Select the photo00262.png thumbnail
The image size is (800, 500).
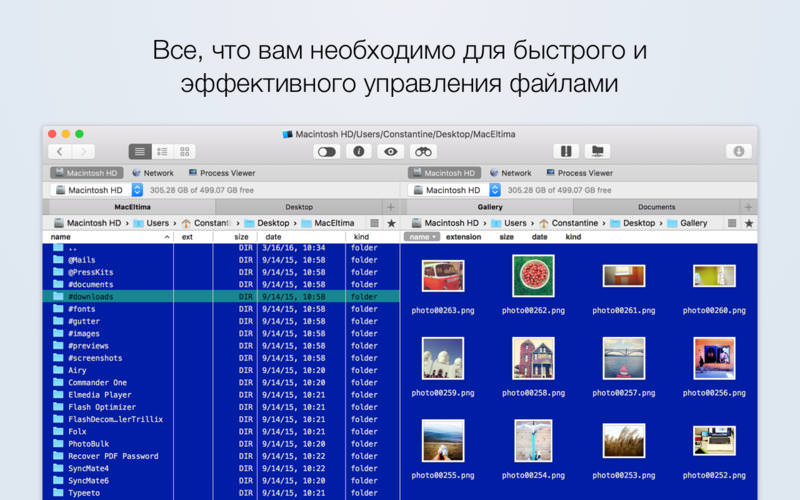(533, 276)
